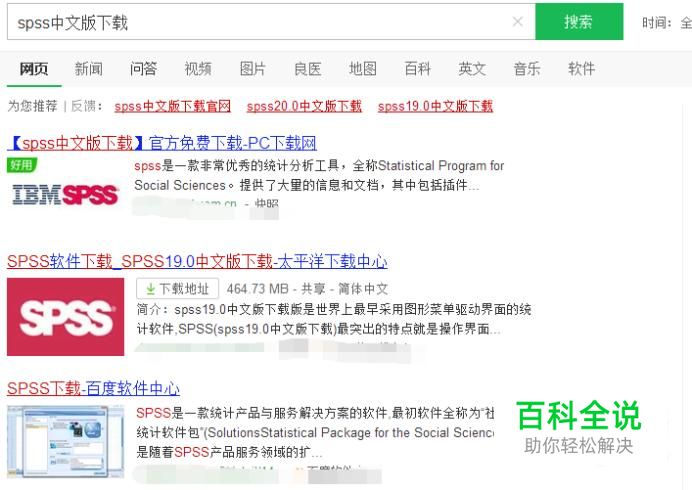Open result 官方免费下载-PC下载网
Image resolution: width=692 pixels, height=490 pixels.
click(x=162, y=143)
